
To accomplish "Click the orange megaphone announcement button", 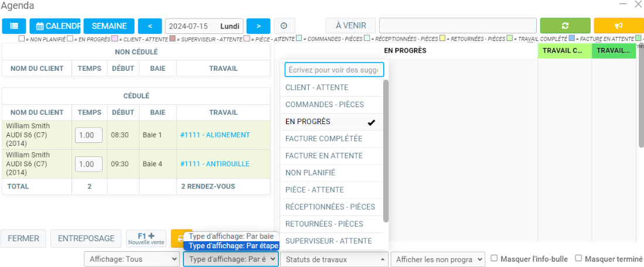I will [x=618, y=26].
